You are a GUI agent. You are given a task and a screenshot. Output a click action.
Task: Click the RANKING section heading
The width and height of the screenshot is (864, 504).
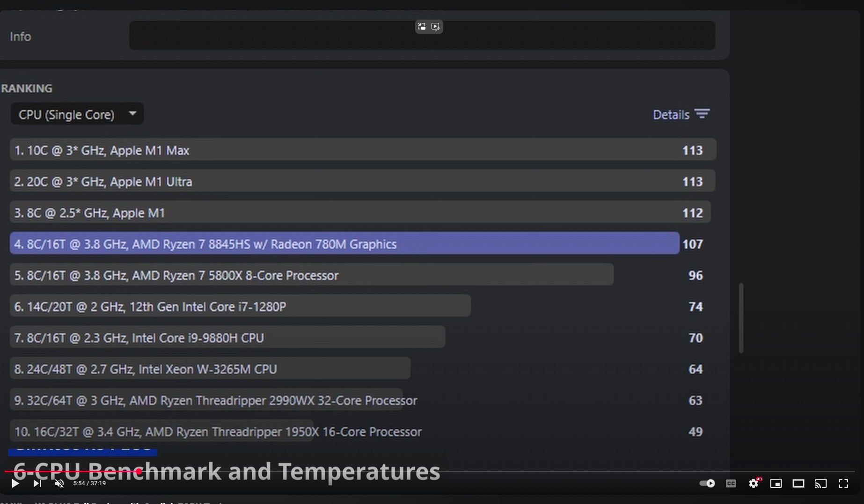[x=27, y=88]
